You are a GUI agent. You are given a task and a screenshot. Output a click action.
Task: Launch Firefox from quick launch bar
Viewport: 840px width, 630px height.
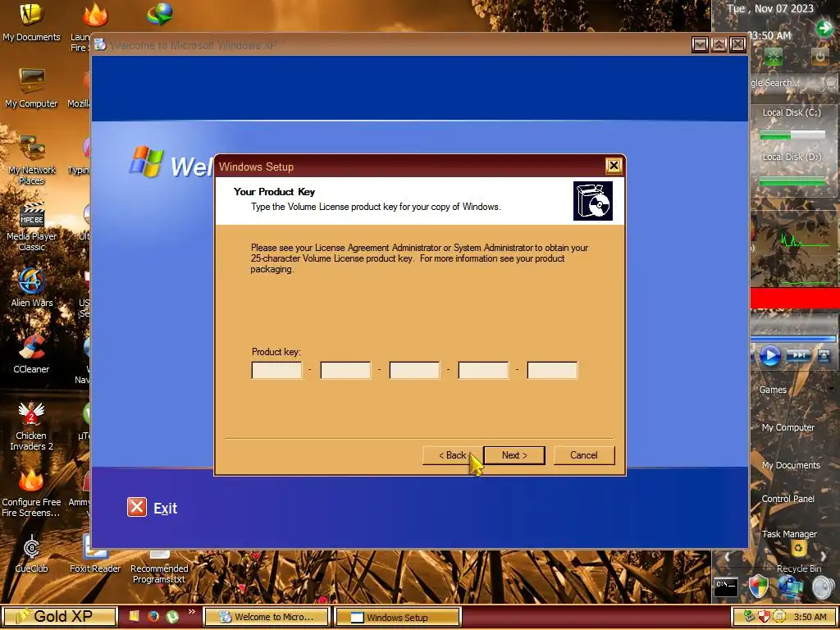[153, 617]
